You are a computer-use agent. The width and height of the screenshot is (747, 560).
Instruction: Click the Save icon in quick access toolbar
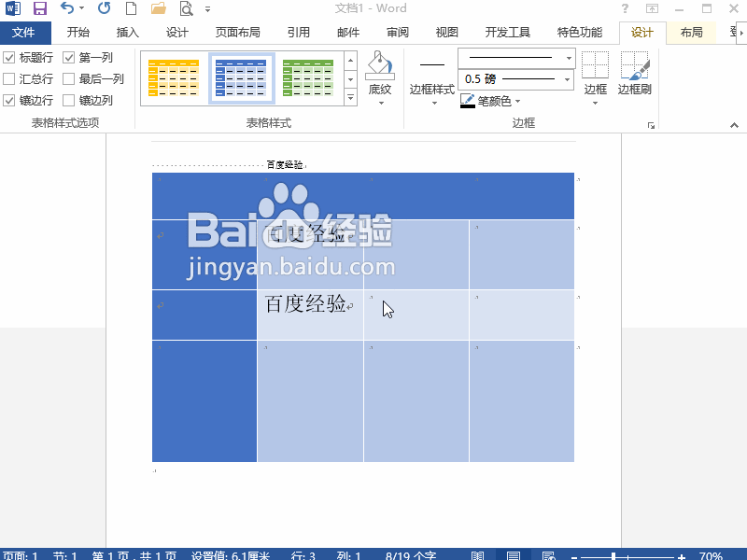40,8
